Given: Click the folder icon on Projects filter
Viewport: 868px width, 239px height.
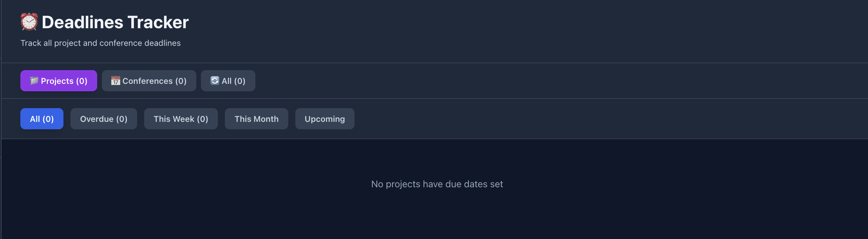Looking at the screenshot, I should click(34, 81).
